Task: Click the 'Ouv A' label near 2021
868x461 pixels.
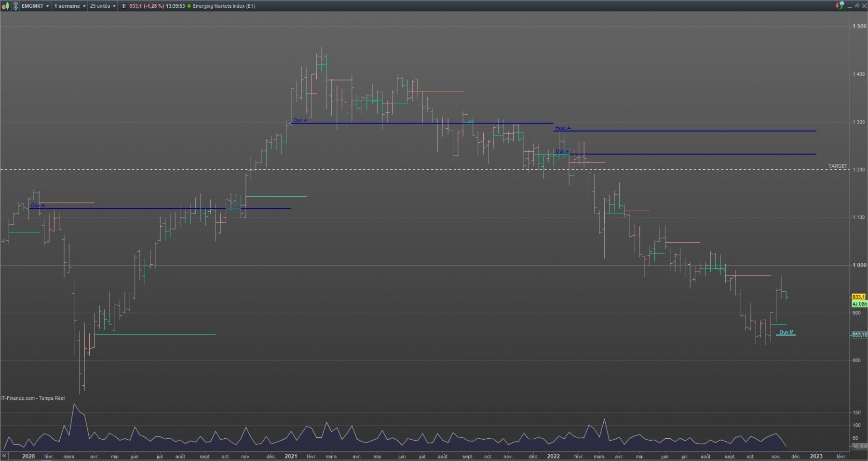Action: pyautogui.click(x=300, y=120)
